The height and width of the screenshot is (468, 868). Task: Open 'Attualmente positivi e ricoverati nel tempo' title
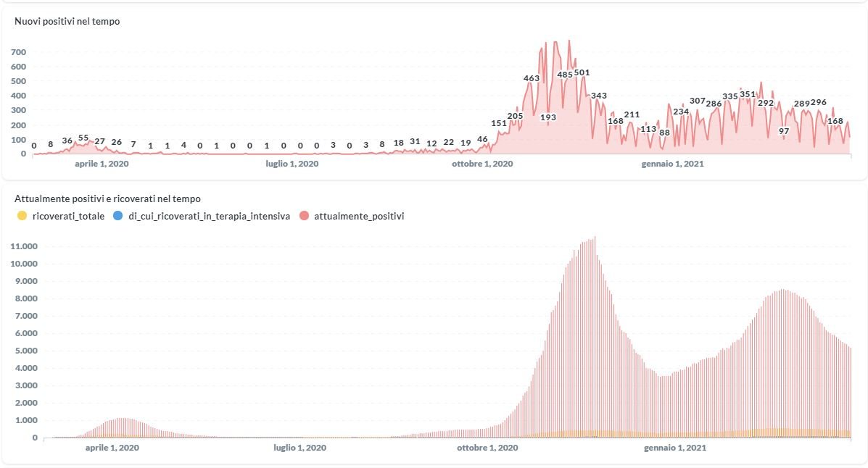(x=107, y=199)
